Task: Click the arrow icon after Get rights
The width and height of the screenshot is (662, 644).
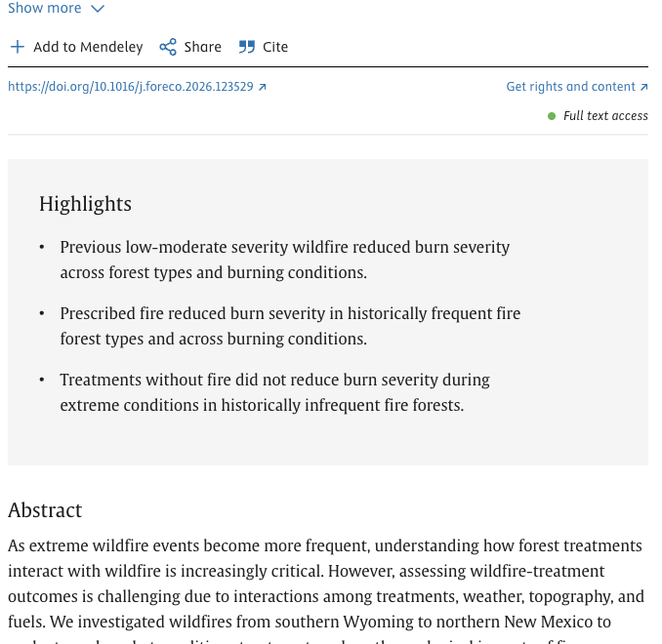Action: pyautogui.click(x=643, y=87)
